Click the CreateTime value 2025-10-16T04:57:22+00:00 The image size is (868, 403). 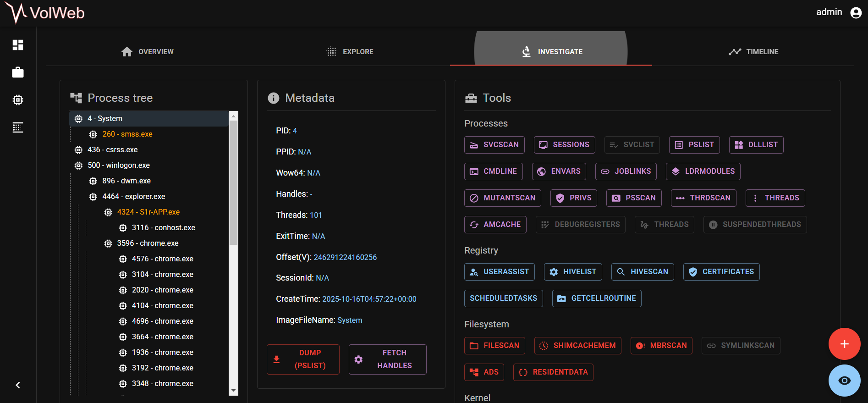tap(369, 299)
